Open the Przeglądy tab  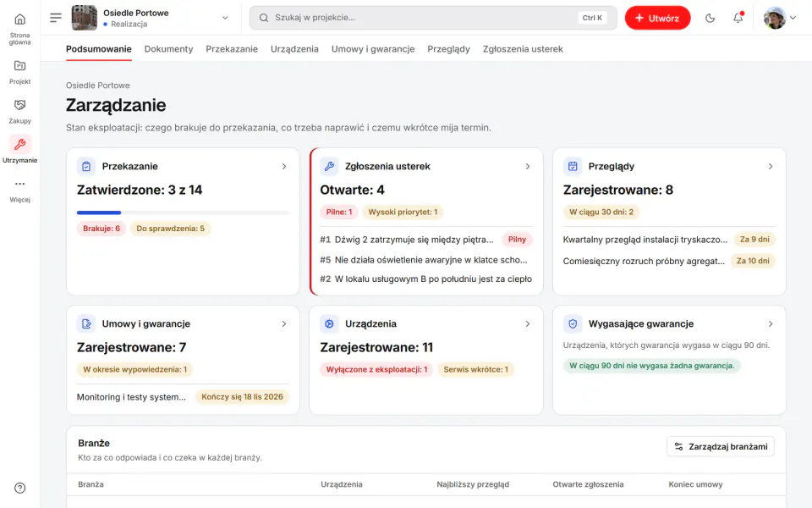pyautogui.click(x=448, y=49)
